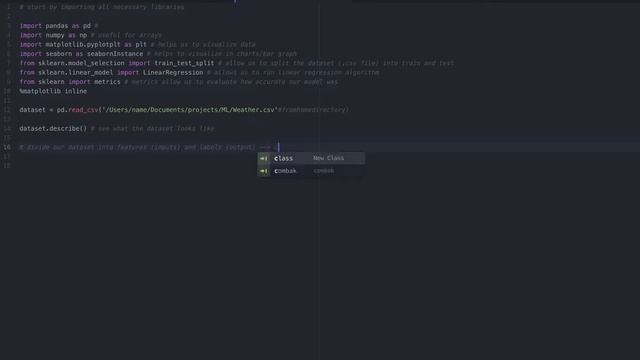Select the "combak" autocomplete suggestion

click(311, 171)
